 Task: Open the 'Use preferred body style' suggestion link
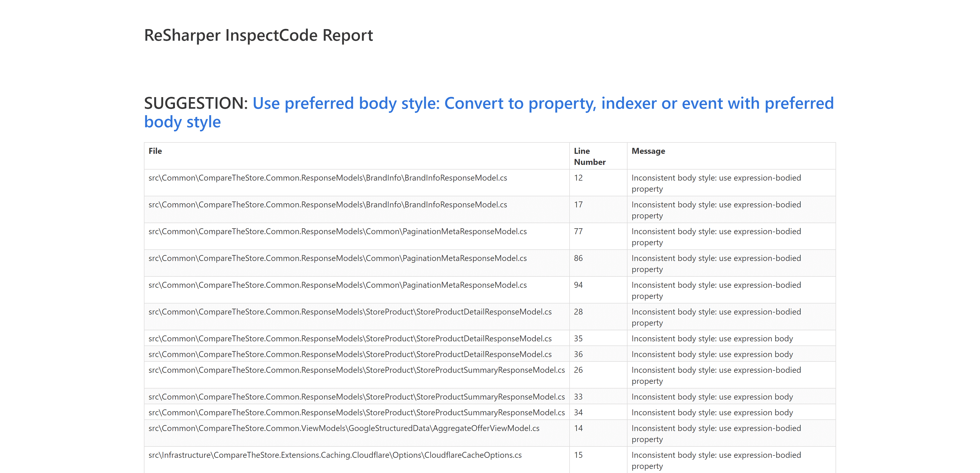click(489, 112)
